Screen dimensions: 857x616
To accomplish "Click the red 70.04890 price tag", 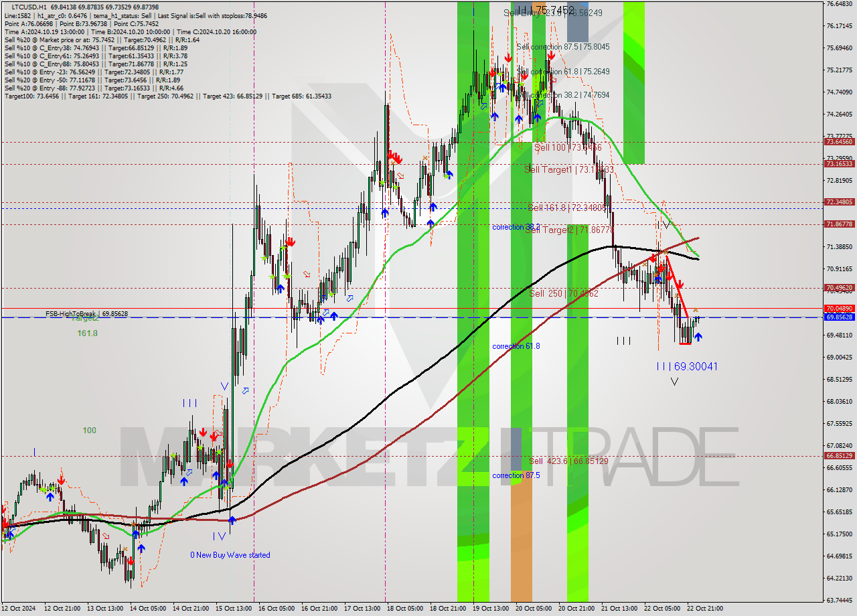I will (839, 309).
